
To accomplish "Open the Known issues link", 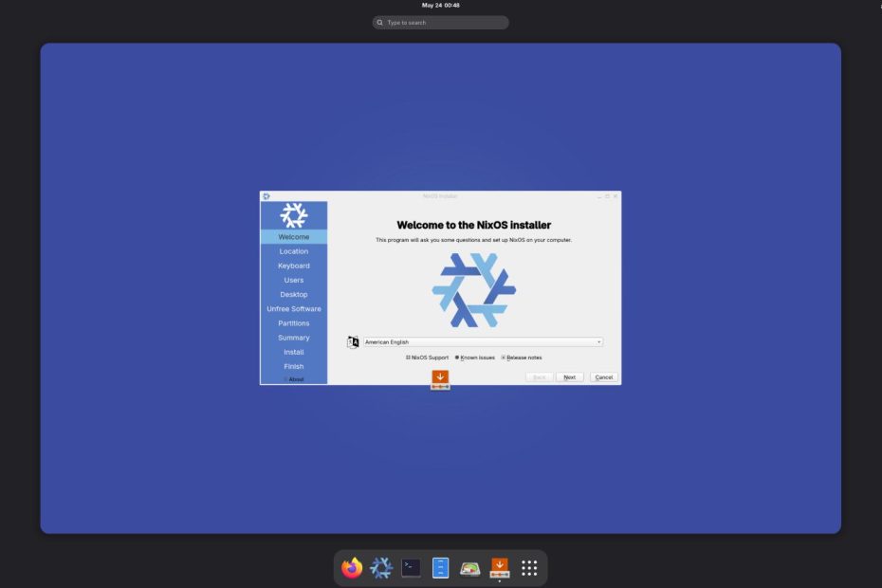I will [475, 358].
